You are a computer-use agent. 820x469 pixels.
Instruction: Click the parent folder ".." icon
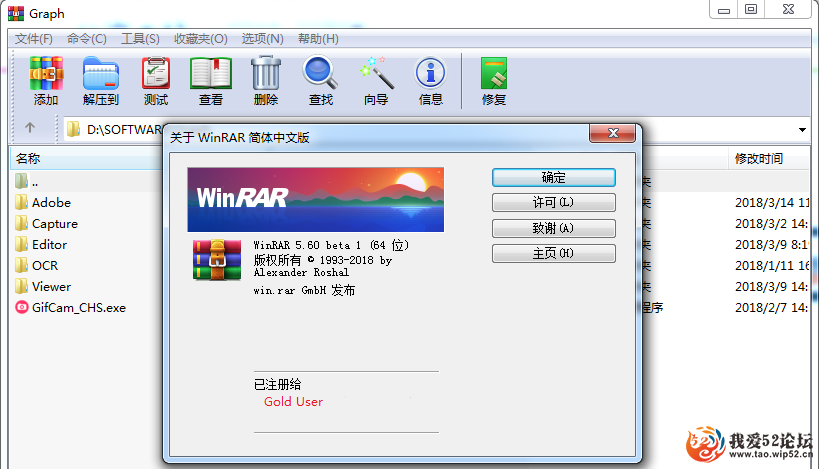21,181
